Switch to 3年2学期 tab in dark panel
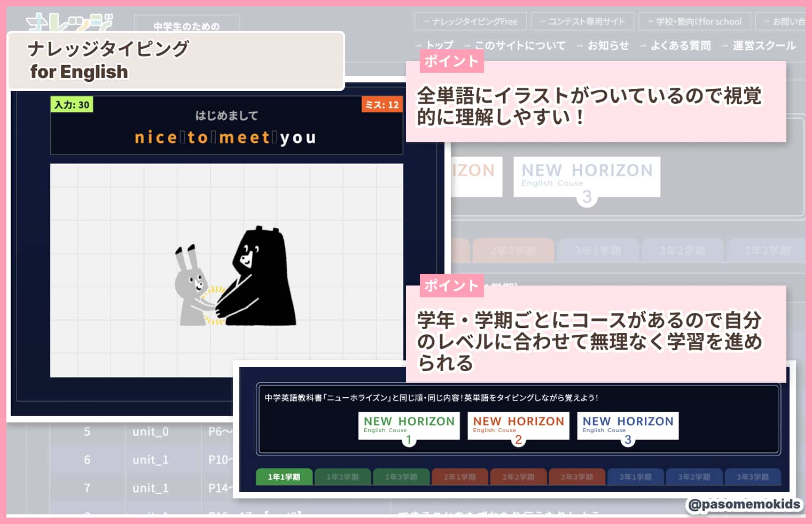Screen dimensions: 812x524 coord(694,477)
